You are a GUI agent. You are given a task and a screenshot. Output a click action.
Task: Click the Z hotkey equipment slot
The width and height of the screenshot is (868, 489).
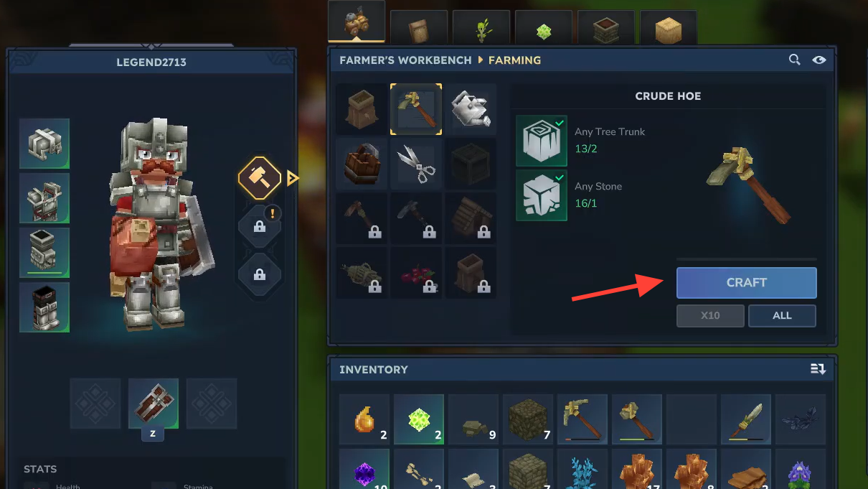pyautogui.click(x=153, y=404)
